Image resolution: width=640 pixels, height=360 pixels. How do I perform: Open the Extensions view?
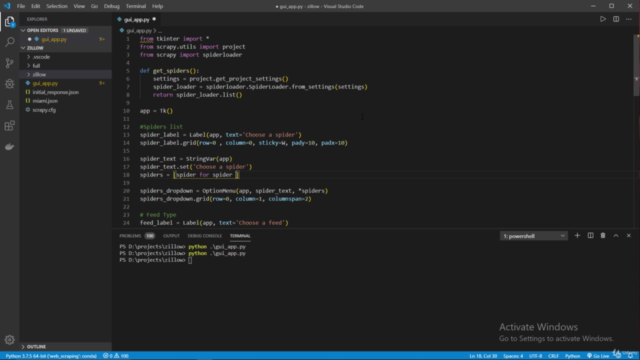coord(9,125)
